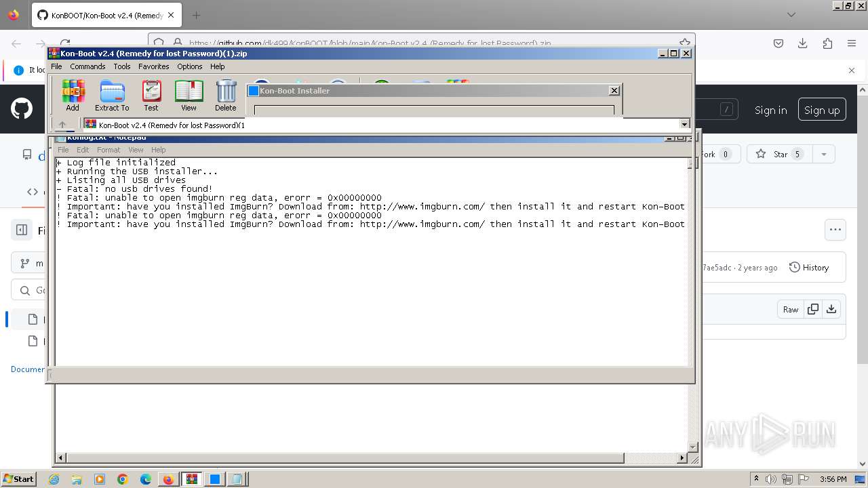
Task: Close the KonBOOT GitHub browser tab
Action: [171, 15]
